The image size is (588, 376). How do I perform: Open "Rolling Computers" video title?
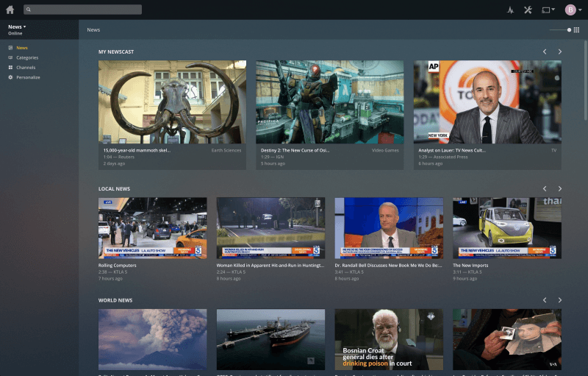pyautogui.click(x=118, y=265)
